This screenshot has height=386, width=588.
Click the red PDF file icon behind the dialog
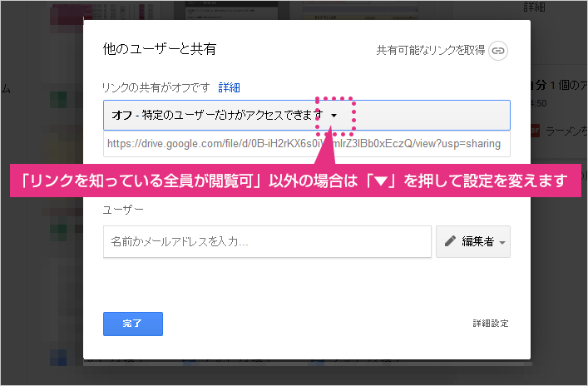[535, 131]
